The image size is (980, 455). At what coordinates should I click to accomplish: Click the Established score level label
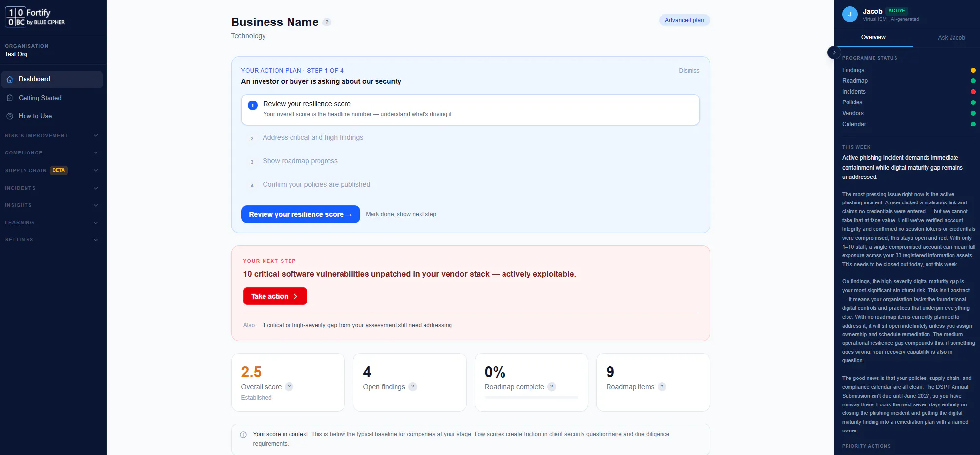click(256, 398)
